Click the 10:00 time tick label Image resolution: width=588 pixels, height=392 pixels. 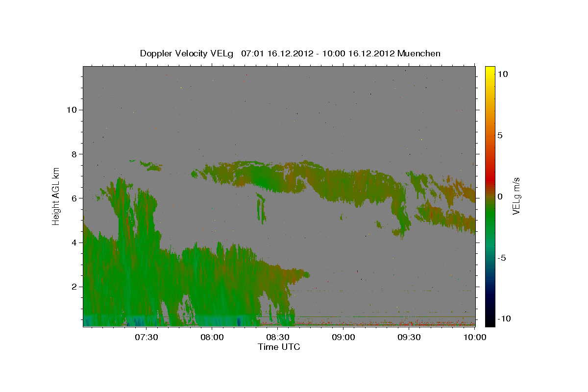pyautogui.click(x=475, y=337)
